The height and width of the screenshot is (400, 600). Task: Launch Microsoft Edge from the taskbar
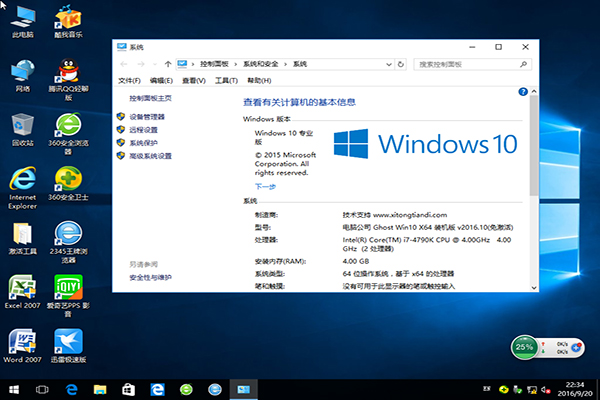pyautogui.click(x=71, y=390)
